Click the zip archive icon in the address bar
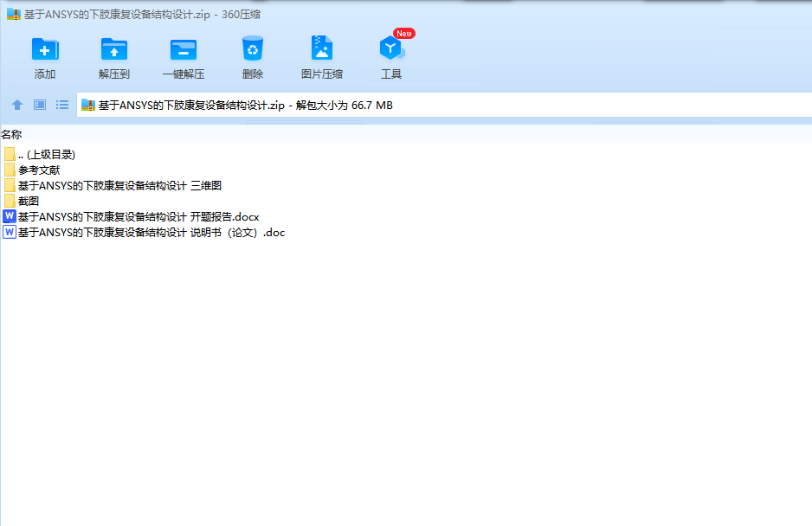812x526 pixels. point(88,105)
